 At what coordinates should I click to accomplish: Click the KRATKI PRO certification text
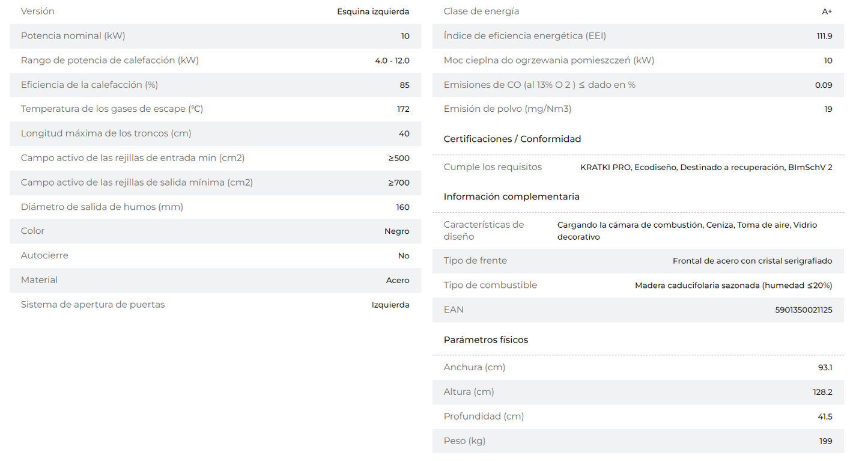606,167
